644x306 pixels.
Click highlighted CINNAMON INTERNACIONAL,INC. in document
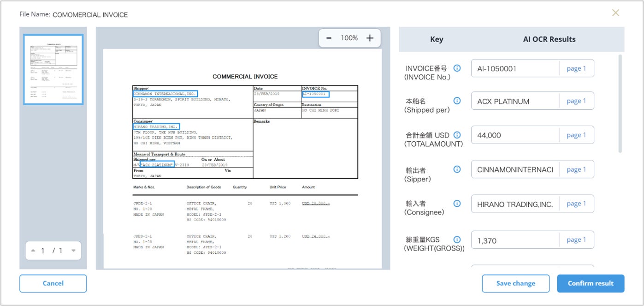pyautogui.click(x=165, y=94)
